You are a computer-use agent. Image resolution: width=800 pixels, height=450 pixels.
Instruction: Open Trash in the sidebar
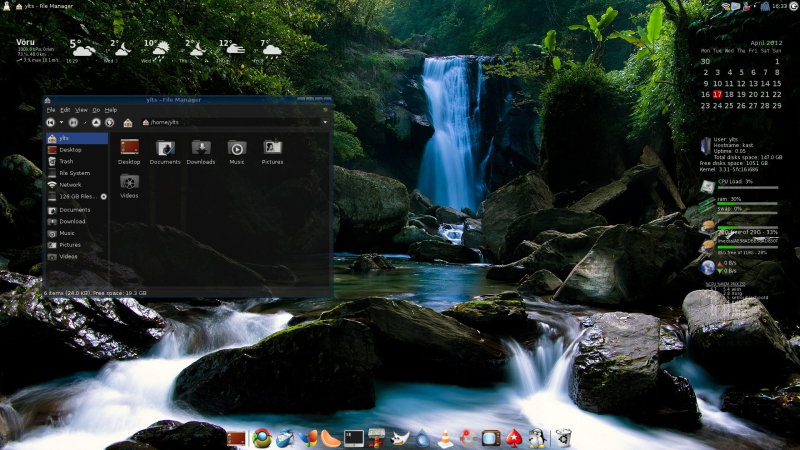tap(77, 161)
